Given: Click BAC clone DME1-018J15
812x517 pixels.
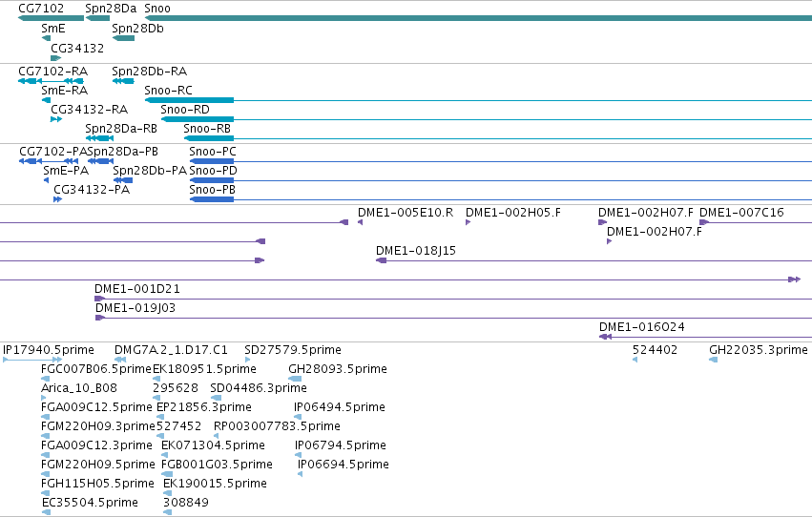Looking at the screenshot, I should (x=594, y=260).
